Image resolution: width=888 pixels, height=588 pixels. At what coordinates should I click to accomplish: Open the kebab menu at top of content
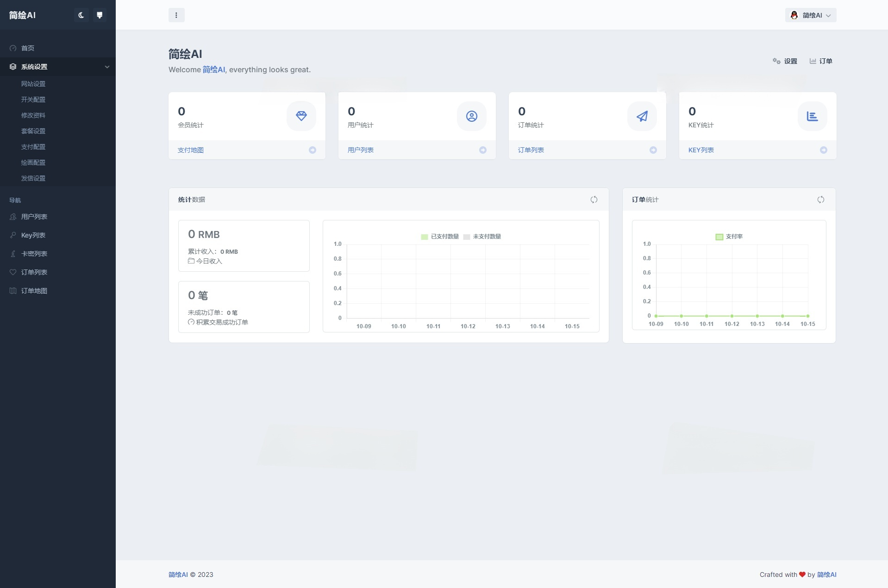176,15
